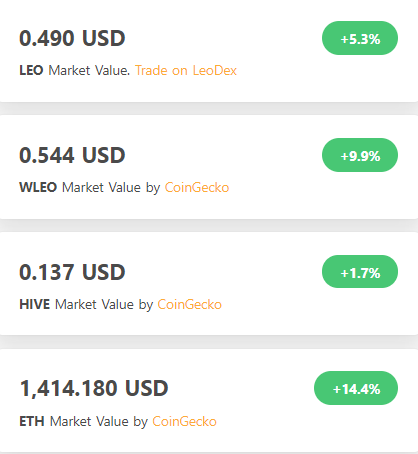The image size is (418, 454).
Task: Click the +5.3% LEO change badge
Action: coord(360,38)
